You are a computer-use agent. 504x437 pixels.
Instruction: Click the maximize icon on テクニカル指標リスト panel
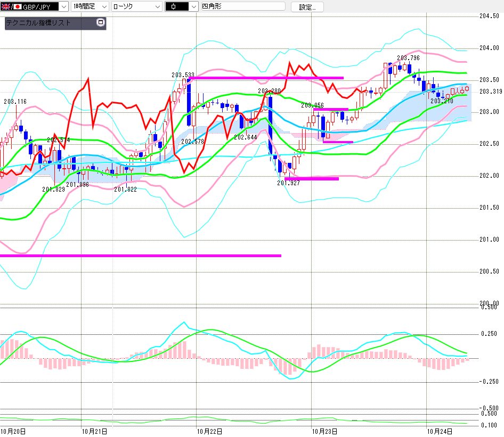pos(100,23)
